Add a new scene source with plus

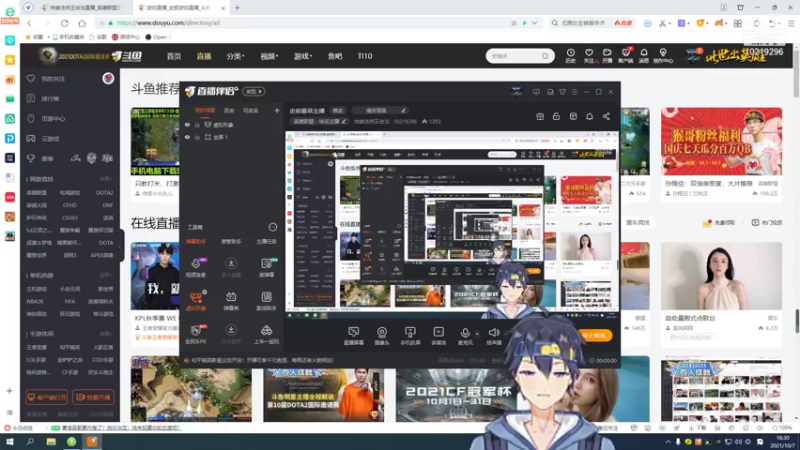277,110
